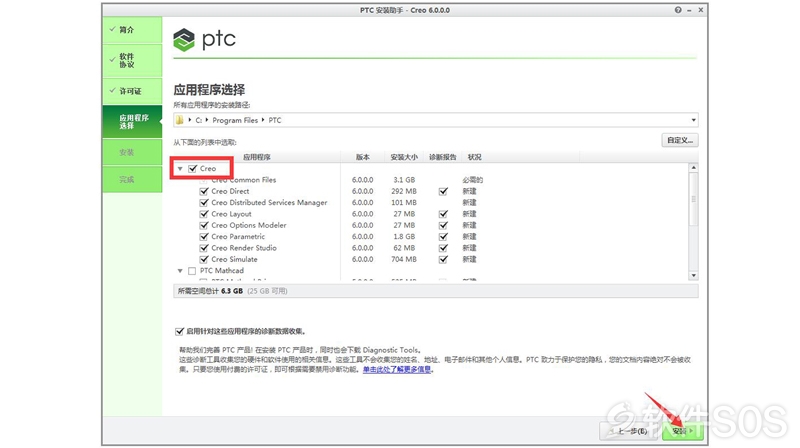Screen dimensions: 800x448
Task: Click the PTC segment in install path
Action: (x=274, y=120)
